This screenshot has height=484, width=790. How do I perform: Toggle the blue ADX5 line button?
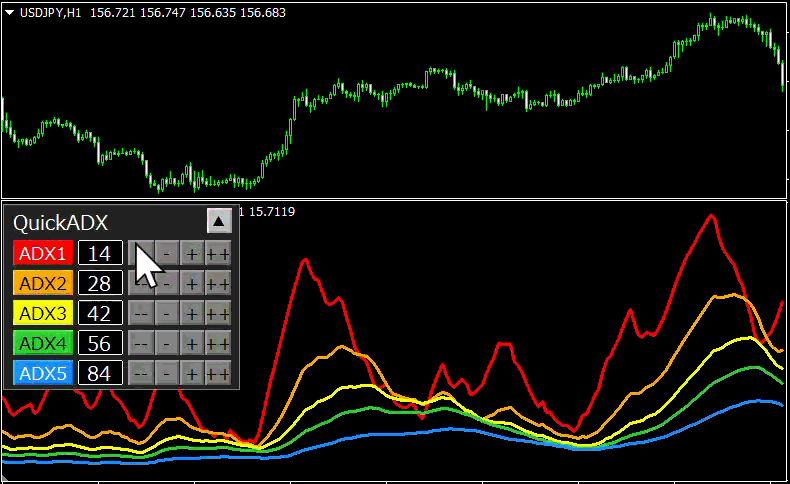(43, 373)
